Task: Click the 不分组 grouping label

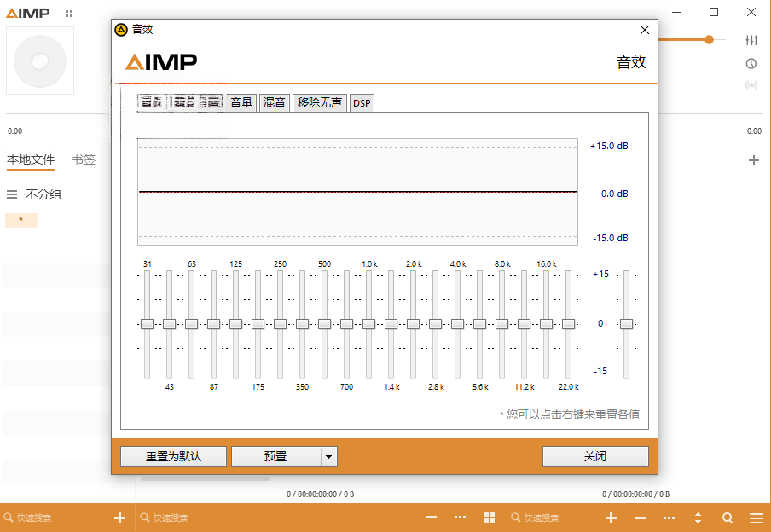Action: [43, 194]
